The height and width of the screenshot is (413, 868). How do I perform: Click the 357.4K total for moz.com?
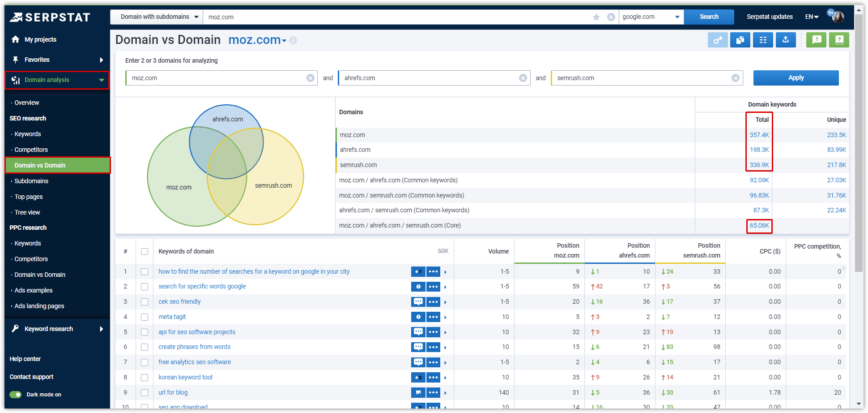(x=759, y=135)
